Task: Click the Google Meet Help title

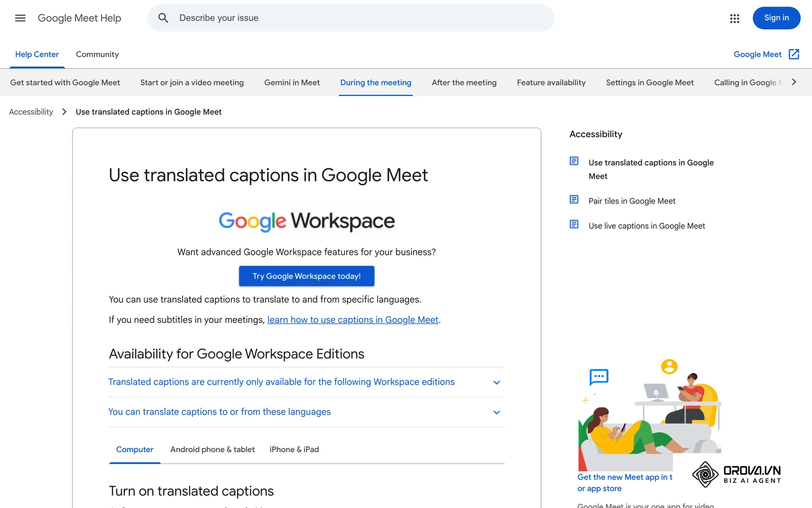Action: click(80, 18)
